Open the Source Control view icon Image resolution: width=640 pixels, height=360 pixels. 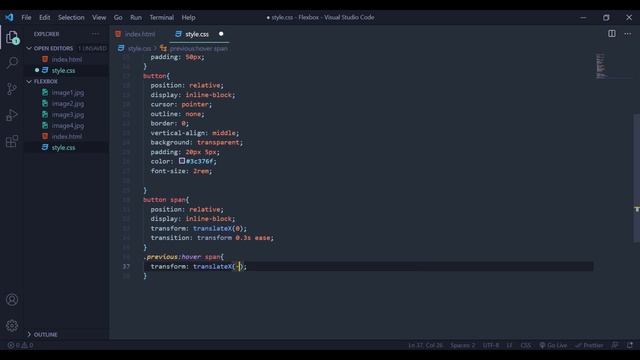[12, 89]
